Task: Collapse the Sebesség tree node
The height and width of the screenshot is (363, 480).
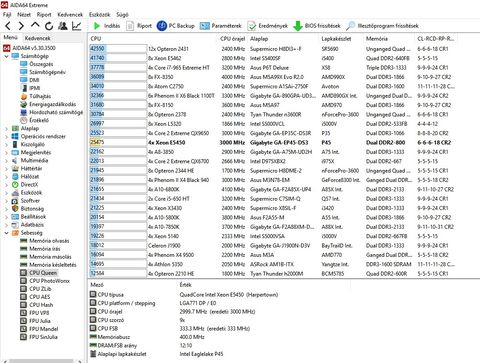Action: (x=6, y=233)
